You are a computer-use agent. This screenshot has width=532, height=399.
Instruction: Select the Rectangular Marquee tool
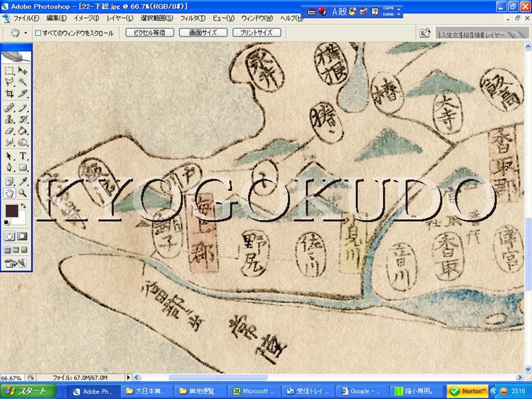(9, 71)
